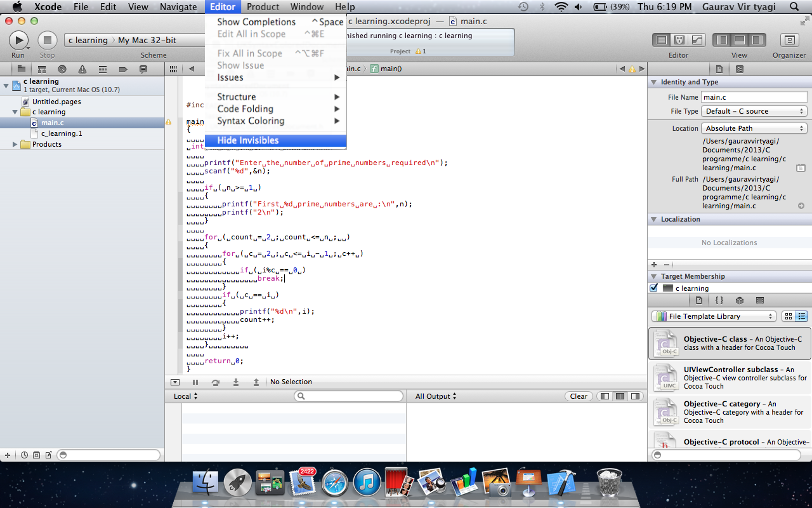Open the File Type dropdown
The image size is (812, 508).
click(754, 111)
